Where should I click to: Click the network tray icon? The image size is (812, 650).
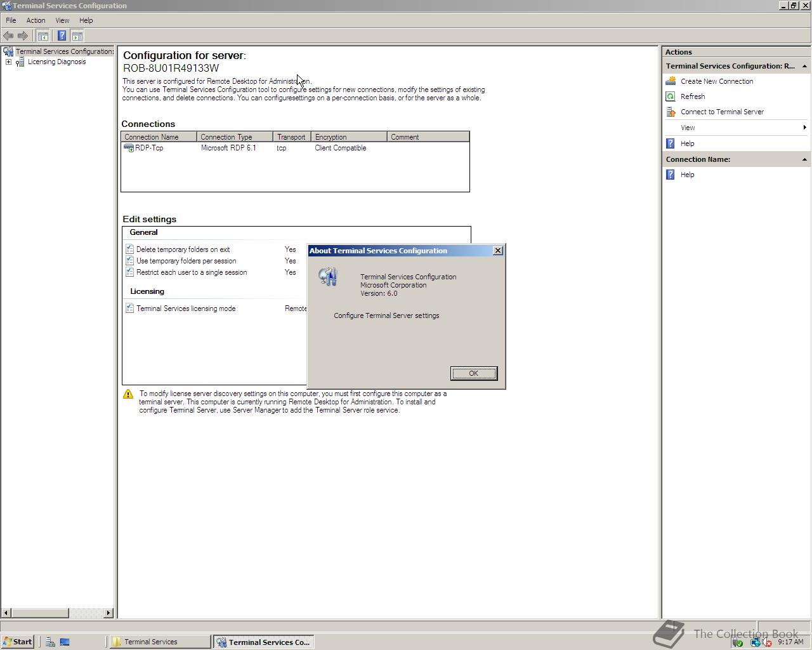pyautogui.click(x=755, y=642)
